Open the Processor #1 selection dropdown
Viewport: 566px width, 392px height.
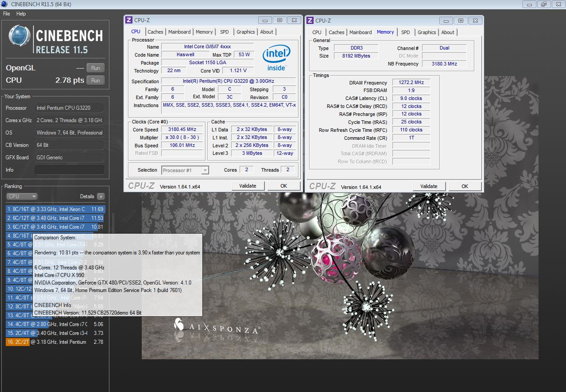pyautogui.click(x=185, y=170)
